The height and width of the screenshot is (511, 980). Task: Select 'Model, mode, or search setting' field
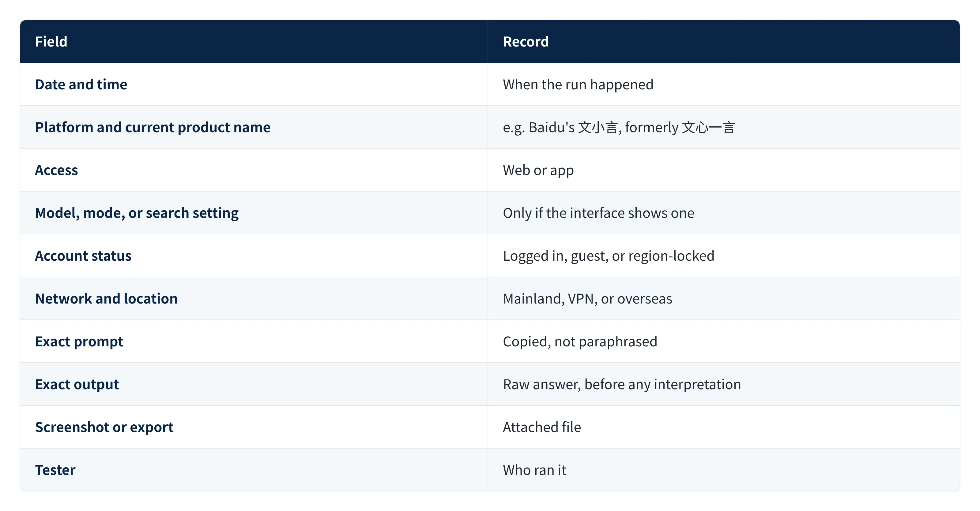pyautogui.click(x=254, y=213)
